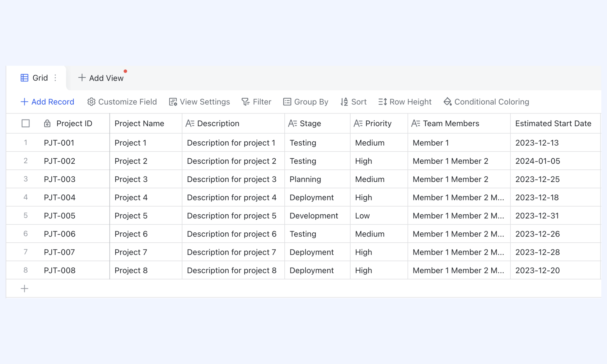This screenshot has height=364, width=607.
Task: Switch to the Grid tab
Action: click(36, 78)
